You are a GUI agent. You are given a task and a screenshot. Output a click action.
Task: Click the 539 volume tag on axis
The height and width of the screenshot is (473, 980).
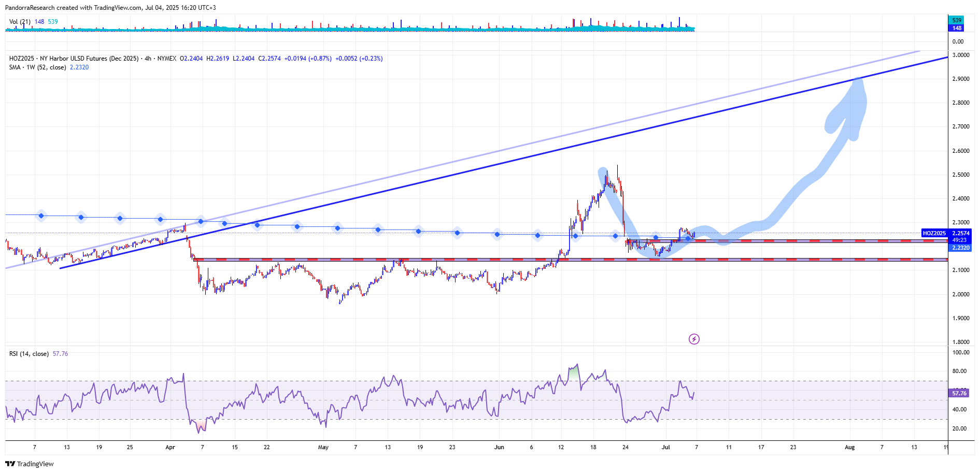[x=957, y=20]
